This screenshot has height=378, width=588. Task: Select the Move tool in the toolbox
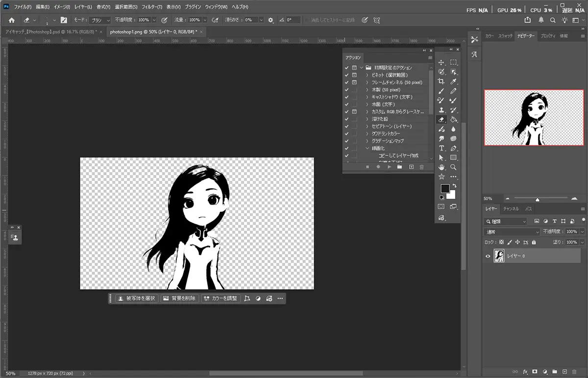(x=441, y=62)
